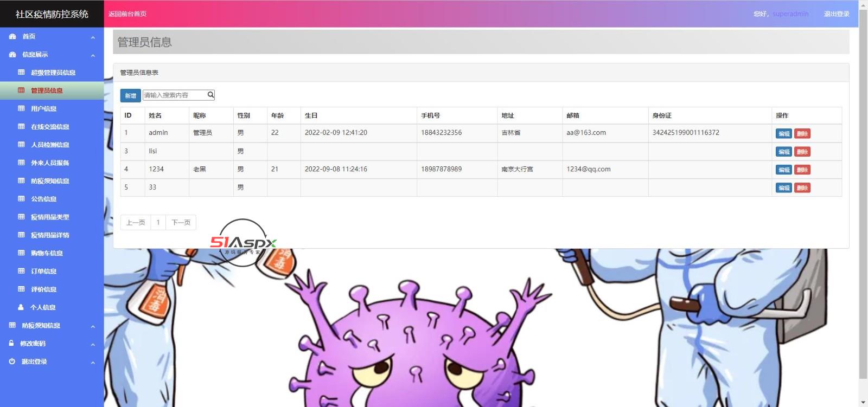
Task: Click the 社区疫情防控系统 title
Action: click(52, 14)
